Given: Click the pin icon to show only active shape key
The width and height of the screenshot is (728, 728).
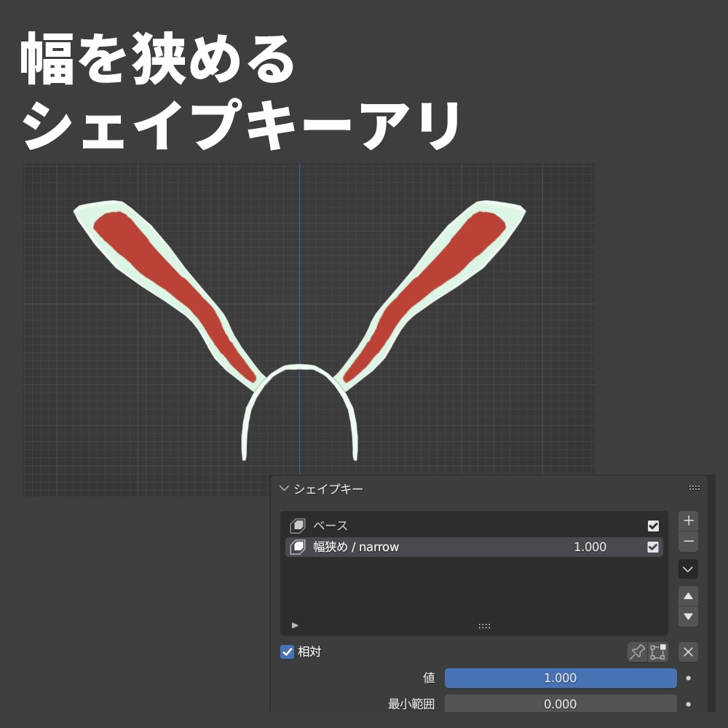Looking at the screenshot, I should 638,652.
